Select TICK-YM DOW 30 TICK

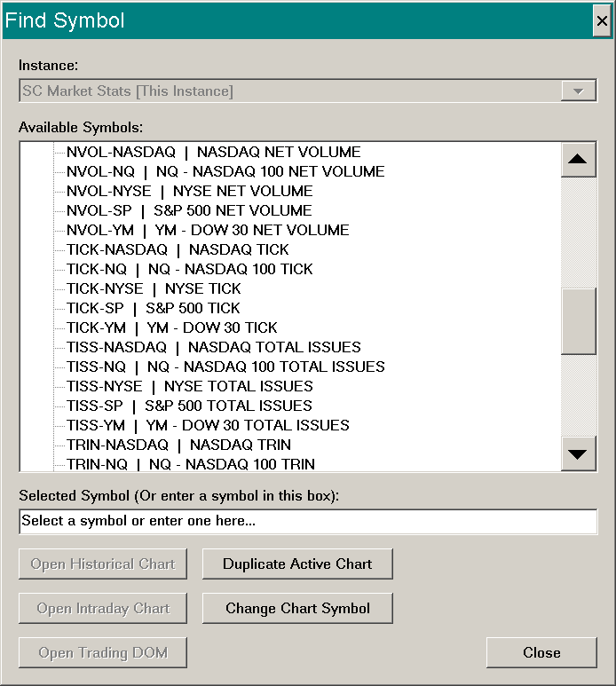click(172, 327)
